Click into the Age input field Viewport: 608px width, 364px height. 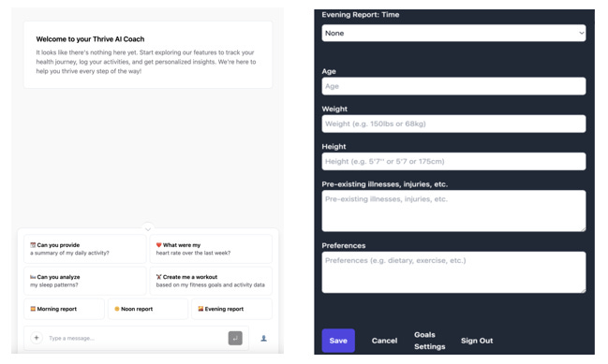[x=453, y=86]
